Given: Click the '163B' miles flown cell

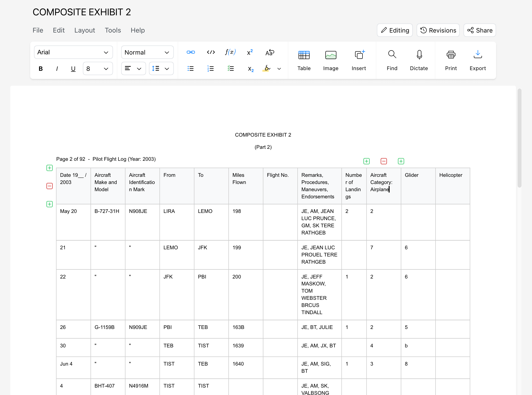Looking at the screenshot, I should coord(246,329).
